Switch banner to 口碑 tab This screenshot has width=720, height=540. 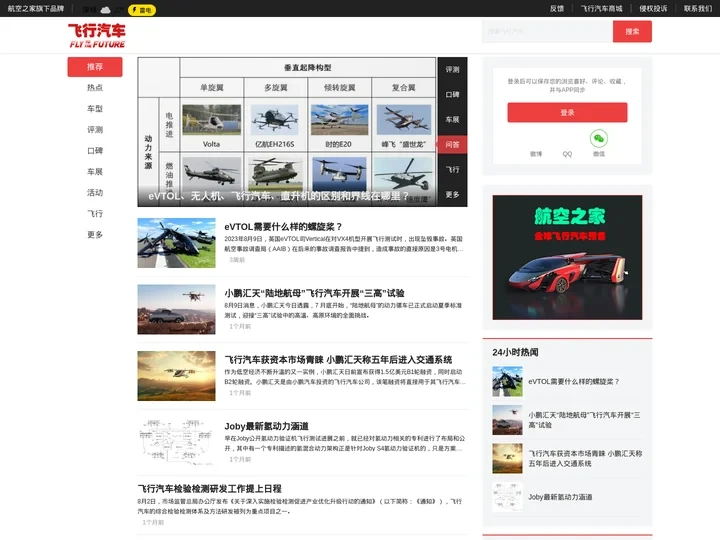click(x=452, y=95)
